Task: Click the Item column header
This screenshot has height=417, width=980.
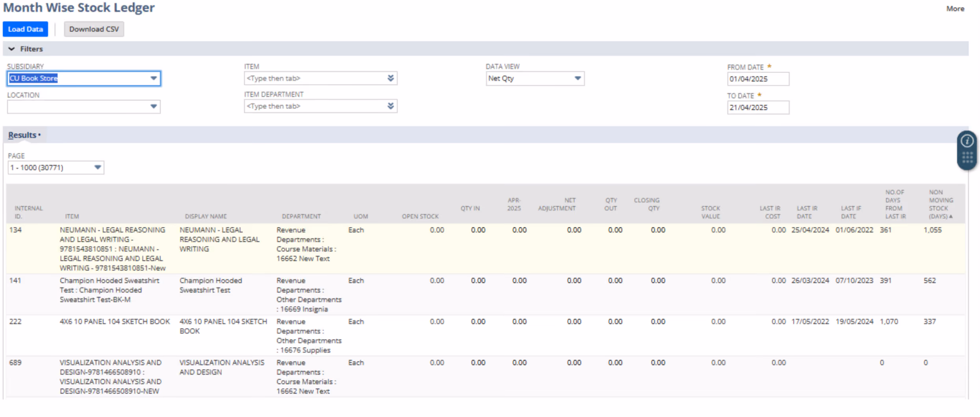Action: tap(72, 216)
